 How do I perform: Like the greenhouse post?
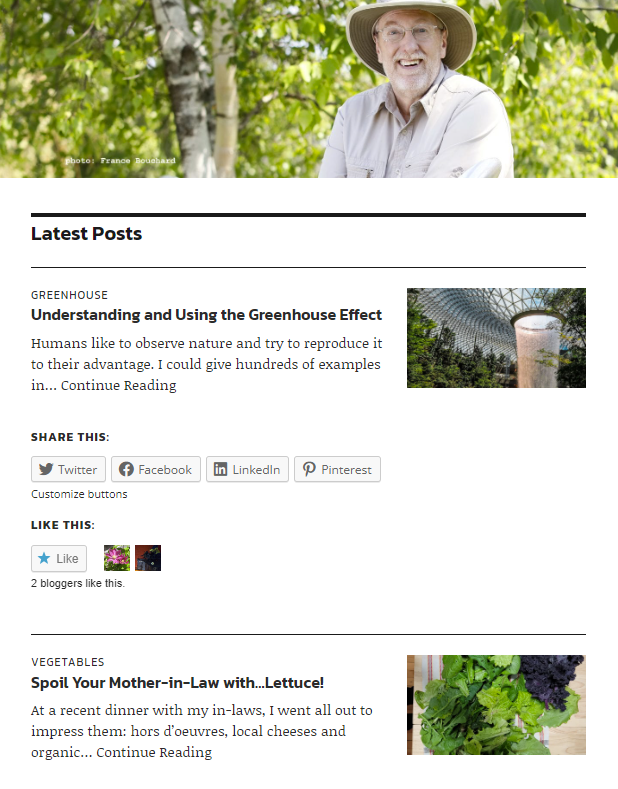click(59, 558)
